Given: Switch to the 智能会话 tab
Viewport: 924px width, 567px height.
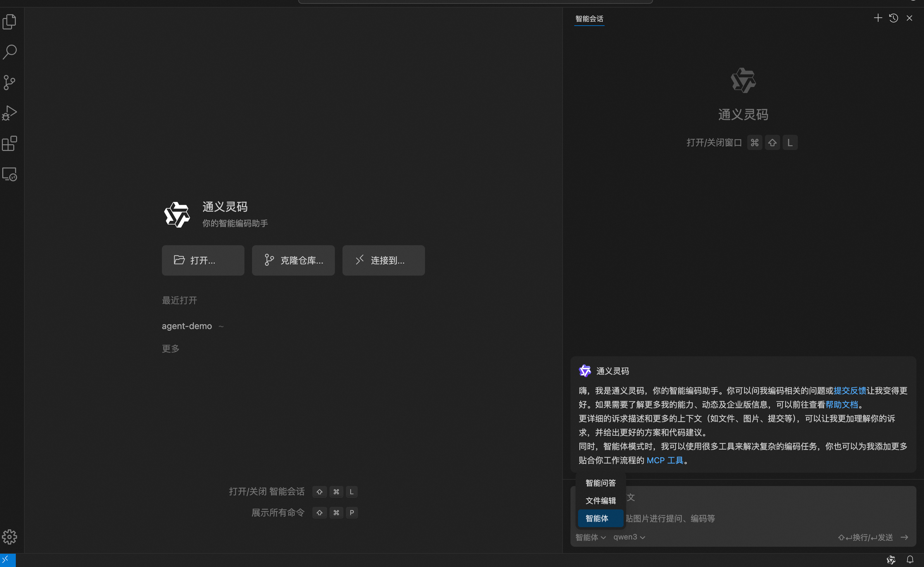Looking at the screenshot, I should [x=589, y=18].
